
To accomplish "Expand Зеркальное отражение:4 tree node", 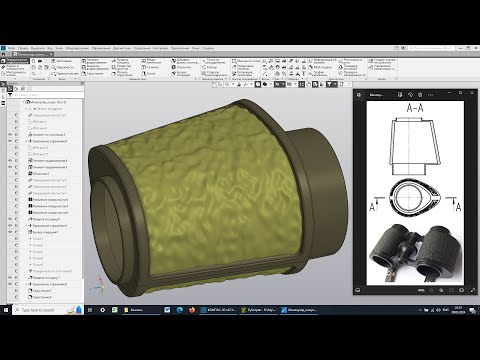I will coord(26,141).
